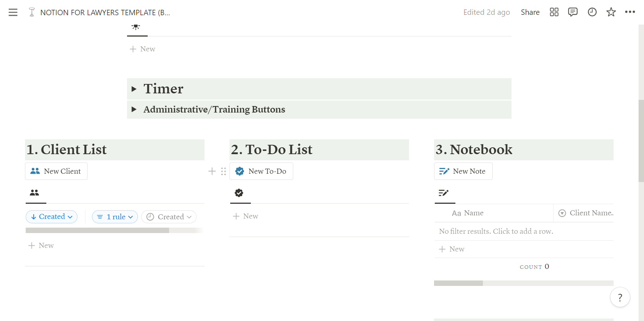Click the page icon beside the title
The image size is (644, 321).
[x=32, y=12]
